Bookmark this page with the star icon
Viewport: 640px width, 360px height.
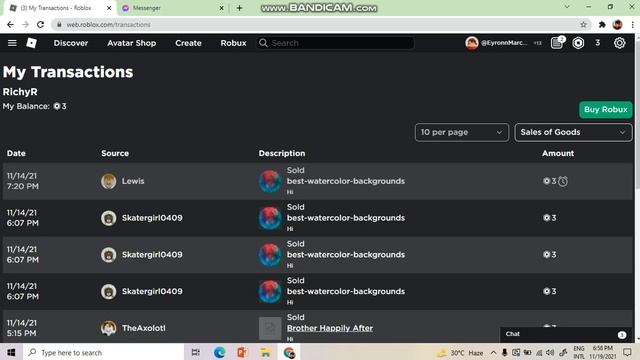(x=583, y=24)
